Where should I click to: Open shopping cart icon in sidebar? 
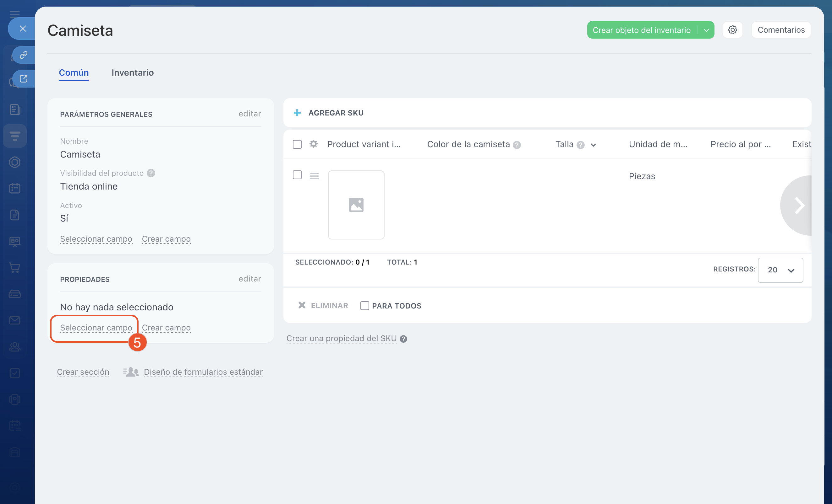[14, 267]
